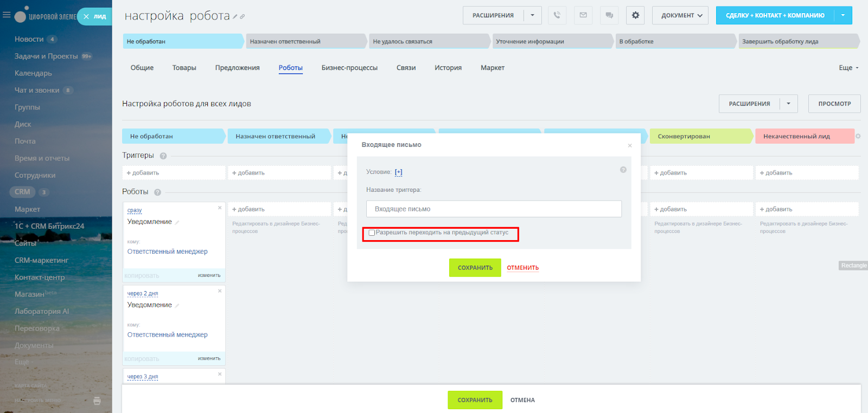Click the ОТМЕНИТЬ link in the dialog
Viewport: 868px width, 413px height.
[x=522, y=268]
